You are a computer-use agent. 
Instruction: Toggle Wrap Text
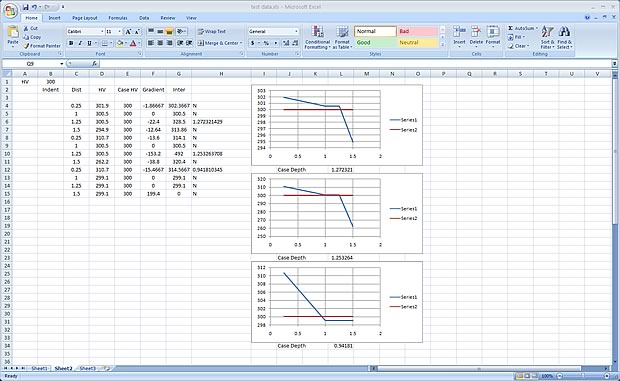(212, 31)
